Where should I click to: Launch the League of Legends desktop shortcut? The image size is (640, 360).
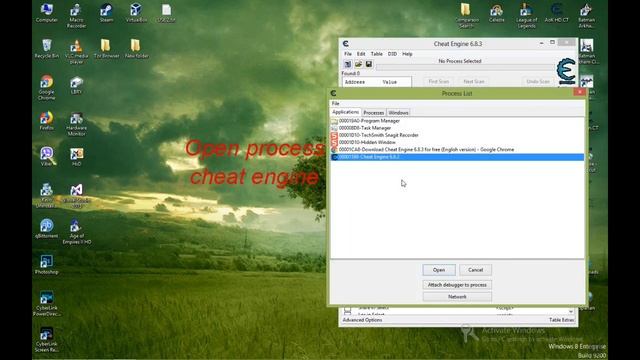point(526,16)
